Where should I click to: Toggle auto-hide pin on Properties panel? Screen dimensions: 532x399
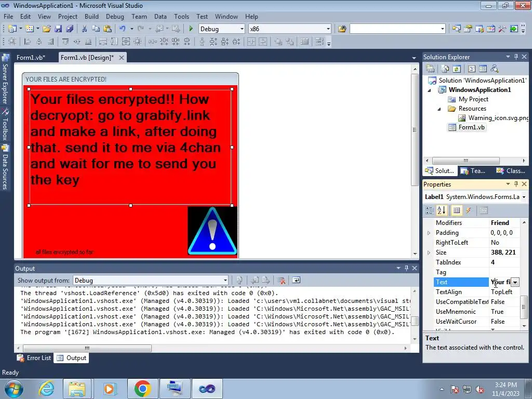click(x=516, y=184)
